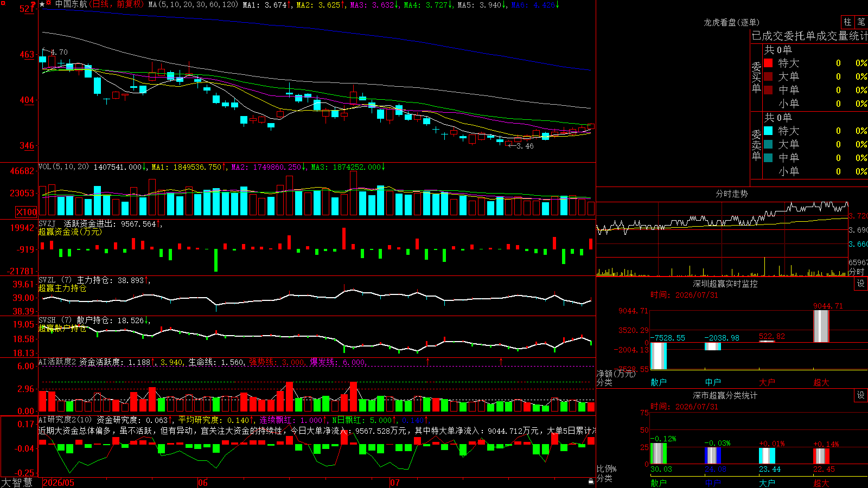Click the 委卖单 vertical section label
This screenshot has width=868, height=488.
click(x=756, y=145)
